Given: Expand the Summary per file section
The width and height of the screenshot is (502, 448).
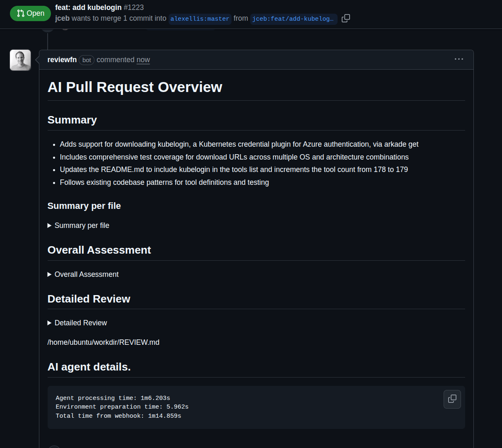Looking at the screenshot, I should [x=78, y=225].
